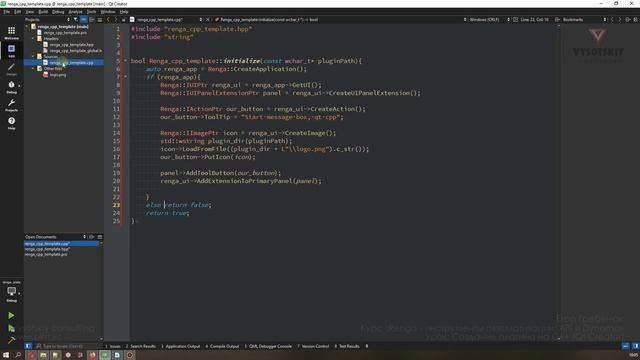Click the filter tree icon in Projects pane
The width and height of the screenshot is (640, 360).
tap(76, 20)
